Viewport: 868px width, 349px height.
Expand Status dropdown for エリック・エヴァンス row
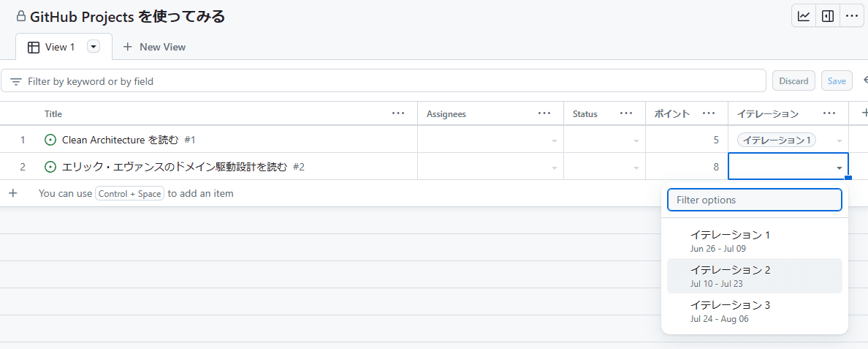(636, 168)
